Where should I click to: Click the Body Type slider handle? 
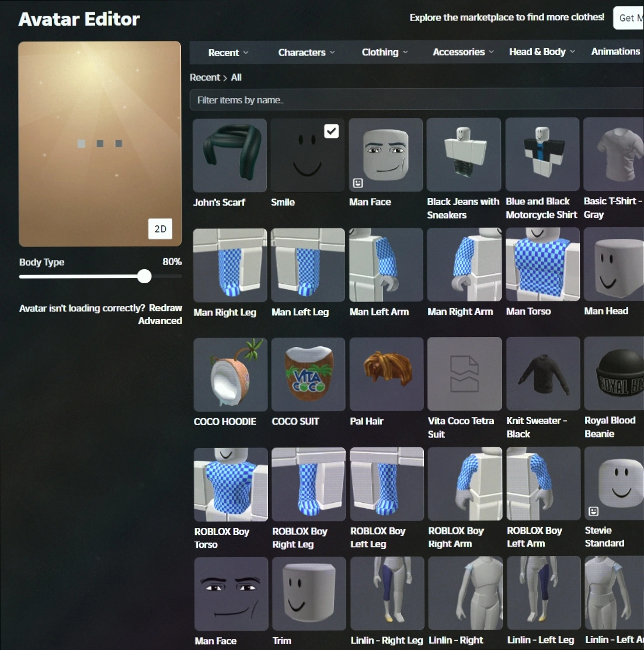(144, 276)
